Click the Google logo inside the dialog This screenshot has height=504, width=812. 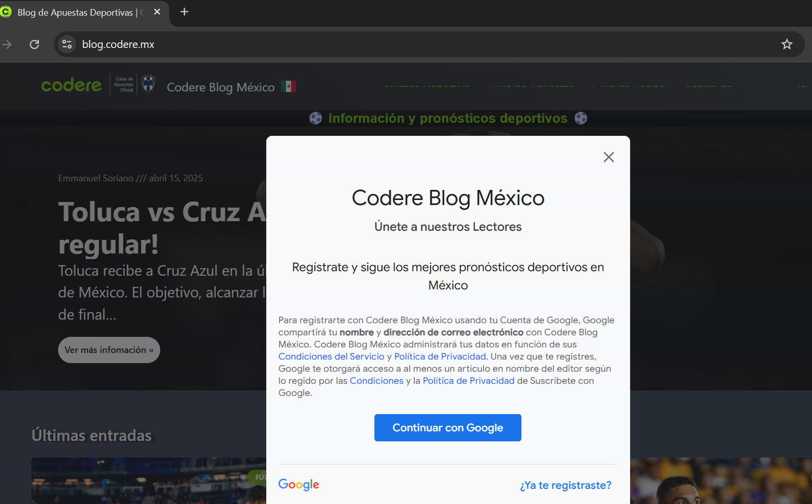tap(298, 484)
